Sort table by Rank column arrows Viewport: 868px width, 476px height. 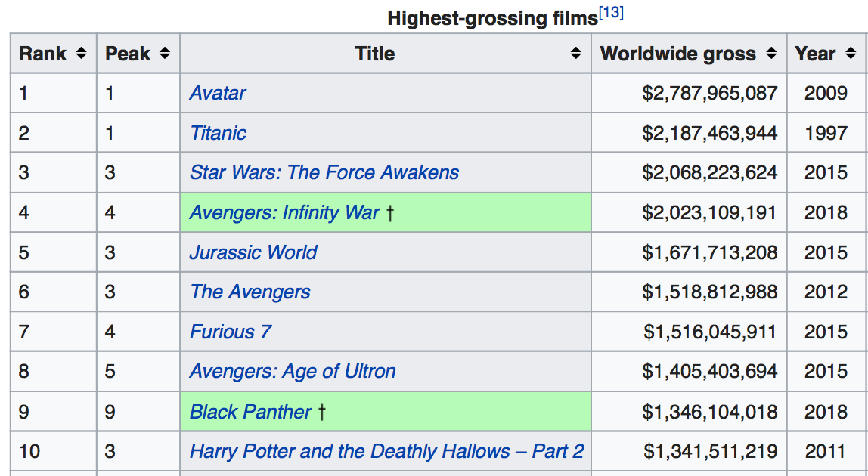82,54
